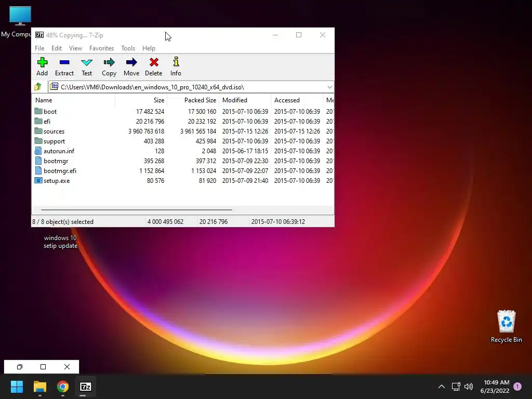Viewport: 532px width, 399px height.
Task: Click the status bar date 2015-07-10 06:39:12
Action: (278, 221)
